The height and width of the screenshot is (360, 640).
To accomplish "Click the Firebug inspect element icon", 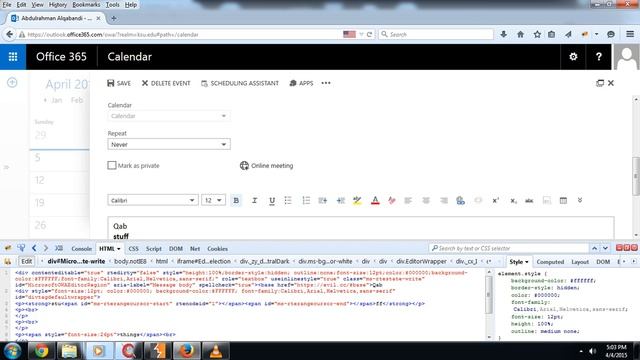I will pos(21,248).
